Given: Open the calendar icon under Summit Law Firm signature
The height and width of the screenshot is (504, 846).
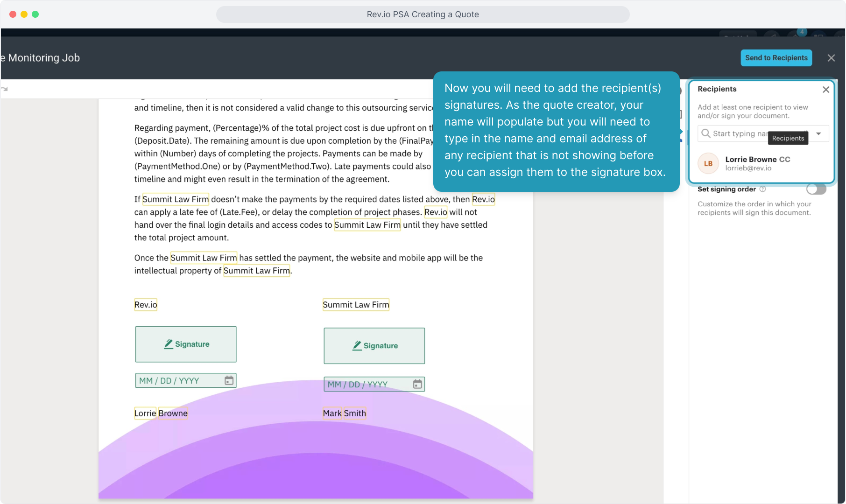Looking at the screenshot, I should pos(417,384).
